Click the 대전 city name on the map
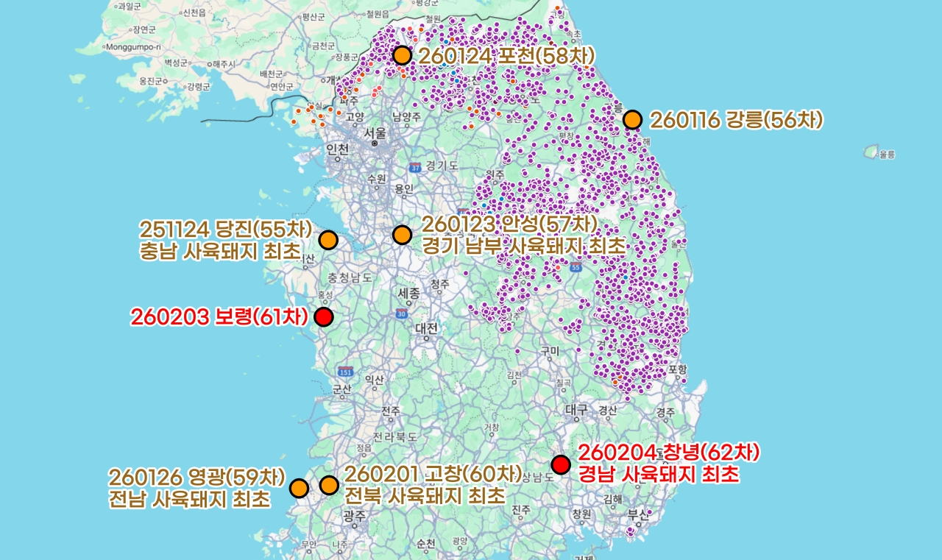The width and height of the screenshot is (942, 560). 425,329
